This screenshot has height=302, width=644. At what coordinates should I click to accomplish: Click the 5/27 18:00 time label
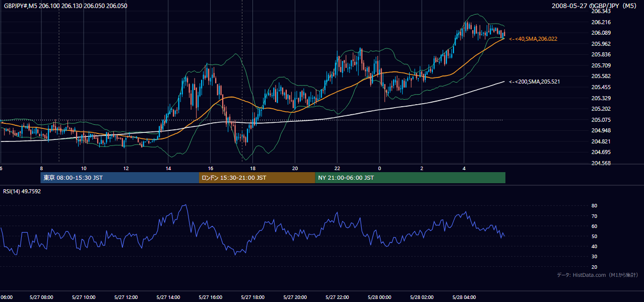253,297
